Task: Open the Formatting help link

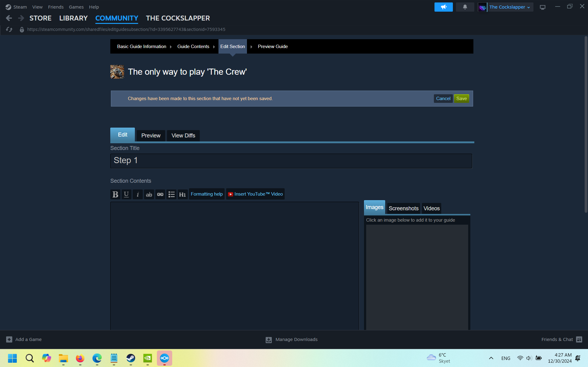Action: coord(207,194)
